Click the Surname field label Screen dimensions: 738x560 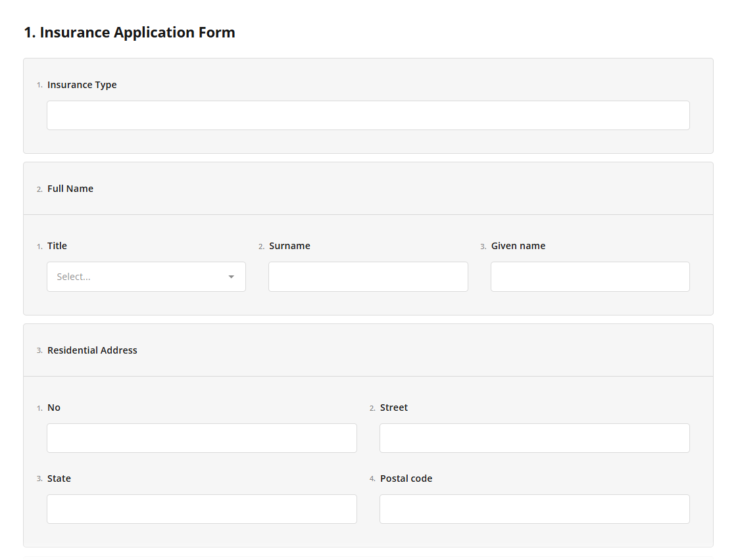pos(289,246)
